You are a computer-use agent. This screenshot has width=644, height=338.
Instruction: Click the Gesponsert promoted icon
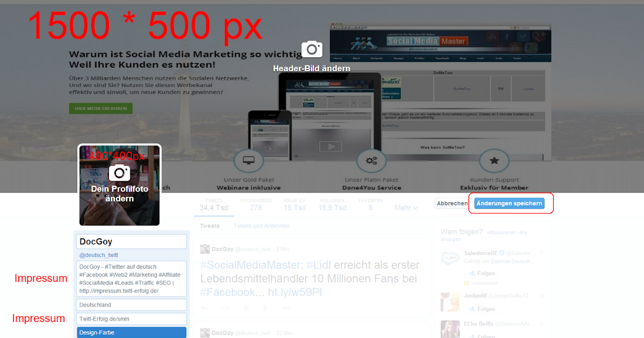tap(466, 283)
